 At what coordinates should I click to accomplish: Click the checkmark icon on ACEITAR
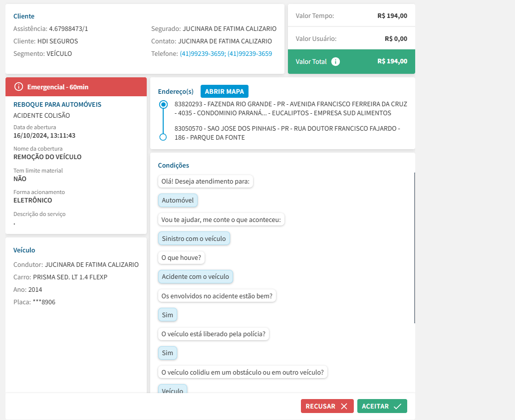(x=397, y=407)
